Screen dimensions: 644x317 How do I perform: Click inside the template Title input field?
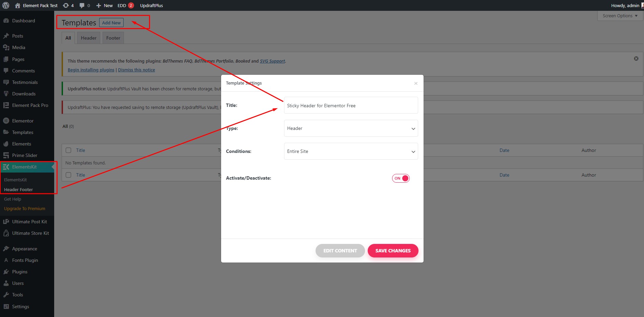point(351,105)
